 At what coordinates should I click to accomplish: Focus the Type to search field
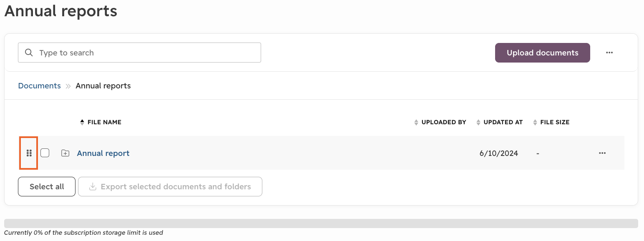(x=139, y=53)
